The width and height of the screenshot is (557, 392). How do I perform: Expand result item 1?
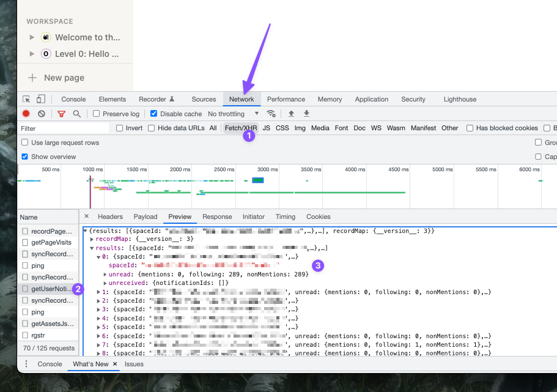coord(98,292)
